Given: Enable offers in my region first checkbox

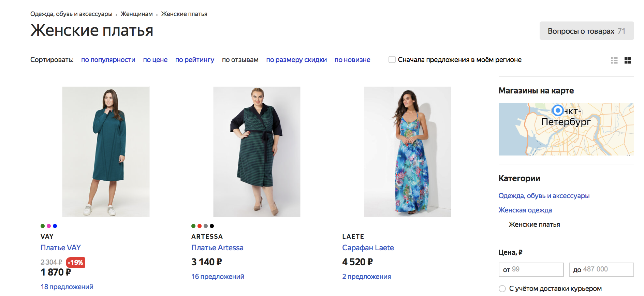Looking at the screenshot, I should pos(392,60).
